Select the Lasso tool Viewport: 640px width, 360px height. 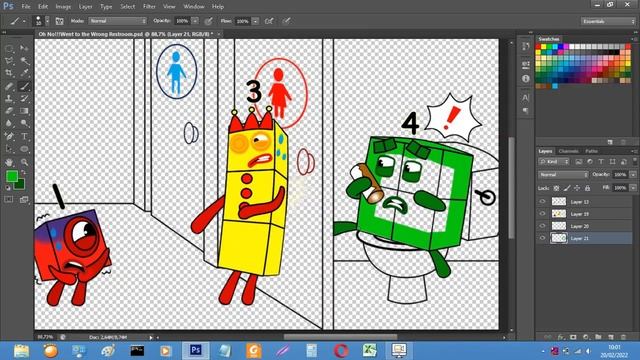9,61
